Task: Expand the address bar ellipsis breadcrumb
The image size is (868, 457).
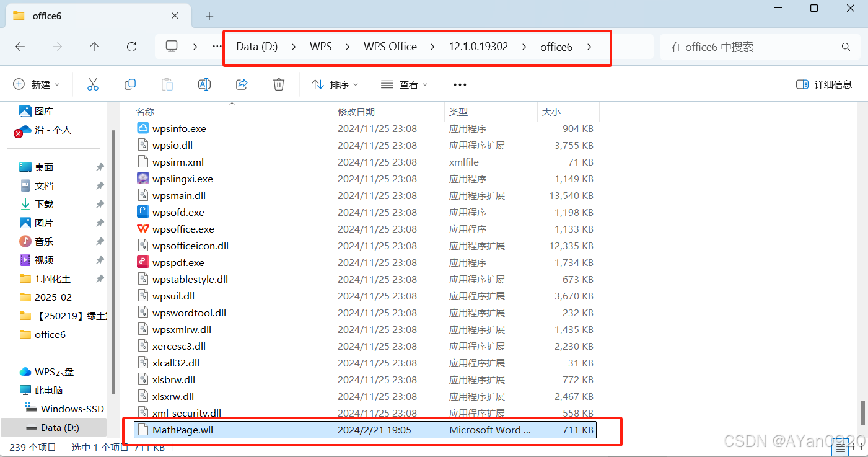Action: [217, 47]
